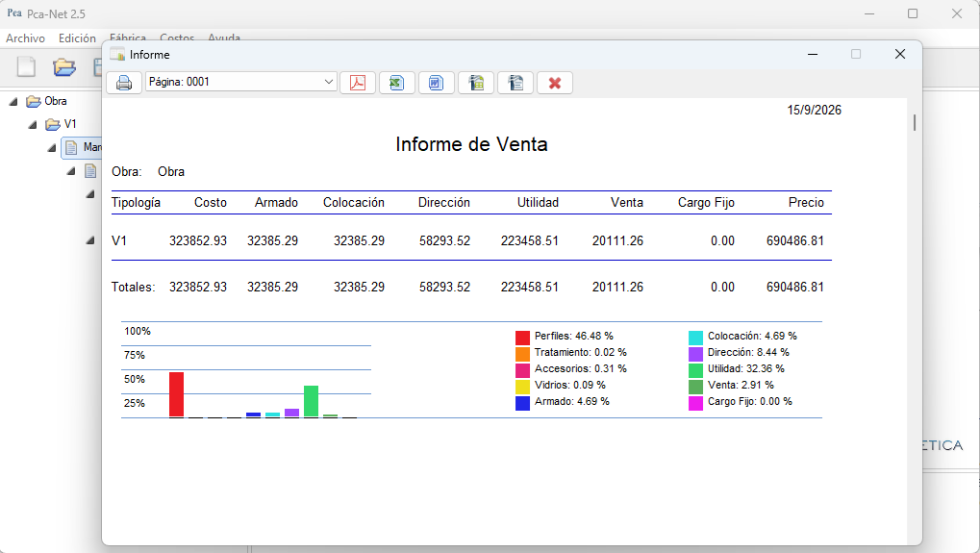The height and width of the screenshot is (553, 980).
Task: Click the green Utilidad bar in chart
Action: [311, 401]
